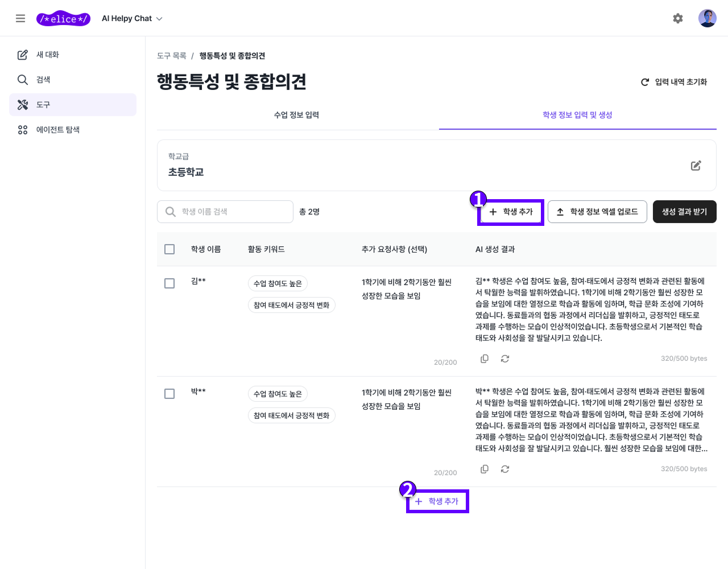Switch to the 수업 정보 입력 tab
The height and width of the screenshot is (569, 728).
296,114
